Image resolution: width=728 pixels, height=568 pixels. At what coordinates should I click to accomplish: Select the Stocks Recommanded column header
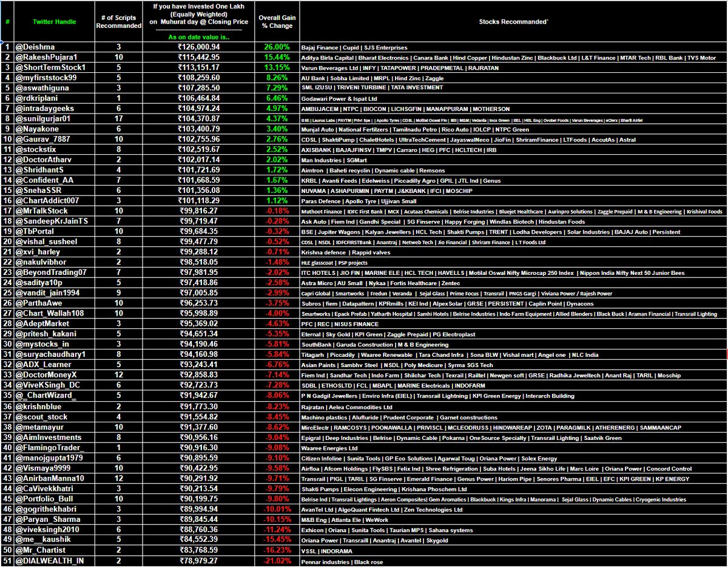coord(513,22)
